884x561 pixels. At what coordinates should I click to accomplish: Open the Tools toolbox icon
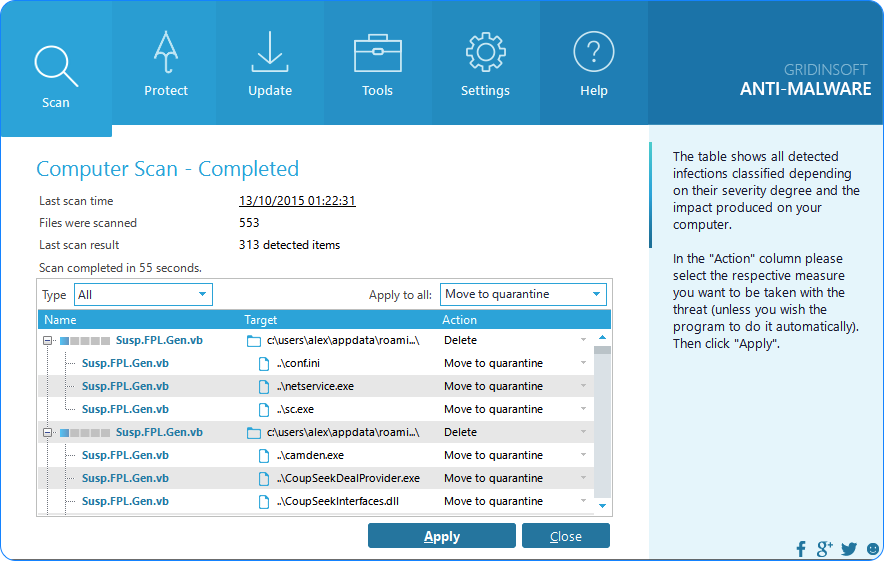(378, 52)
